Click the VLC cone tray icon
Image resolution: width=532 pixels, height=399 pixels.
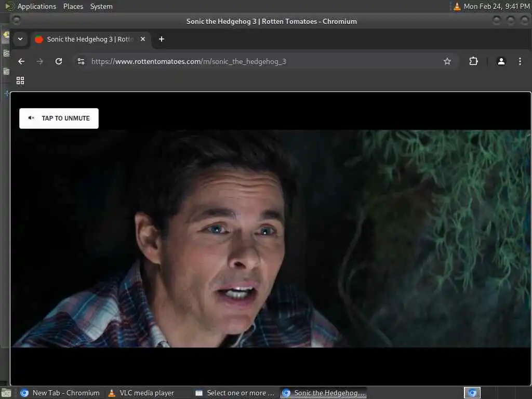tap(457, 6)
